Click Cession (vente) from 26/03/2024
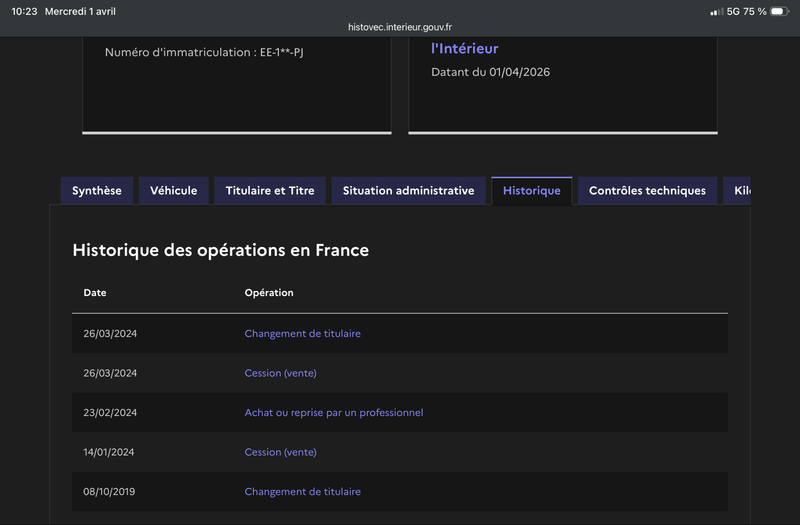The height and width of the screenshot is (525, 800). [x=280, y=373]
